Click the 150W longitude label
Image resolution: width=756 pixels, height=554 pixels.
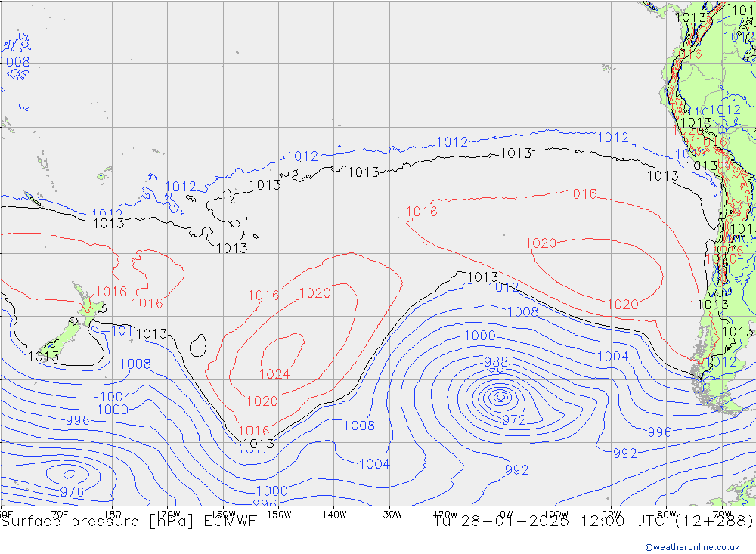coord(278,514)
